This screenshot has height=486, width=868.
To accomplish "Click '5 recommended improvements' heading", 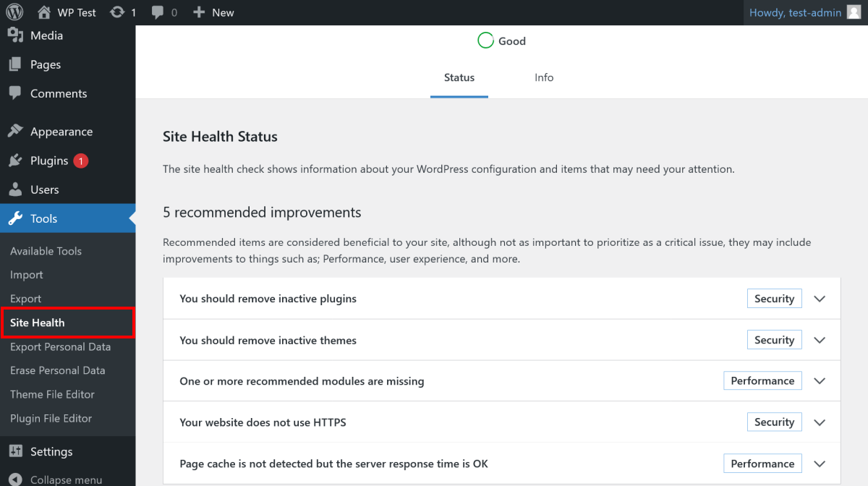I will coord(262,213).
